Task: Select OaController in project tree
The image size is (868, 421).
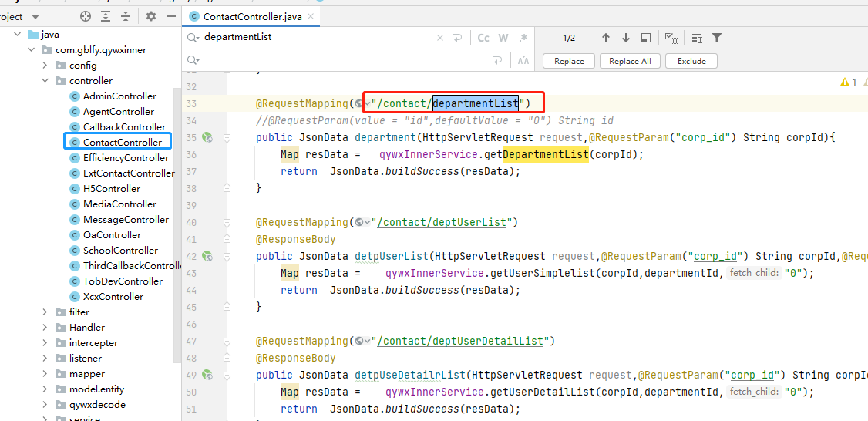Action: (112, 235)
